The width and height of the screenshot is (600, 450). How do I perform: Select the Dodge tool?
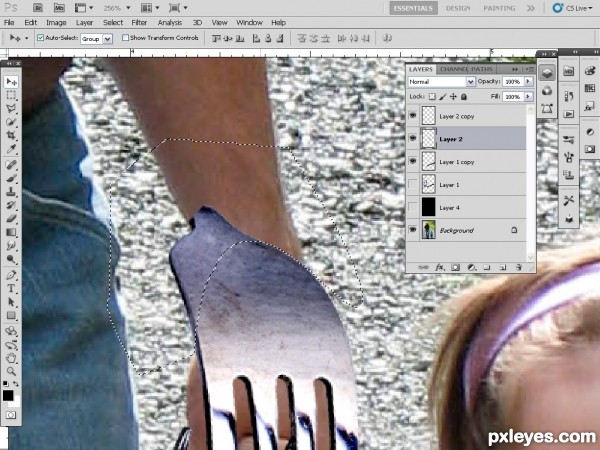(x=11, y=259)
